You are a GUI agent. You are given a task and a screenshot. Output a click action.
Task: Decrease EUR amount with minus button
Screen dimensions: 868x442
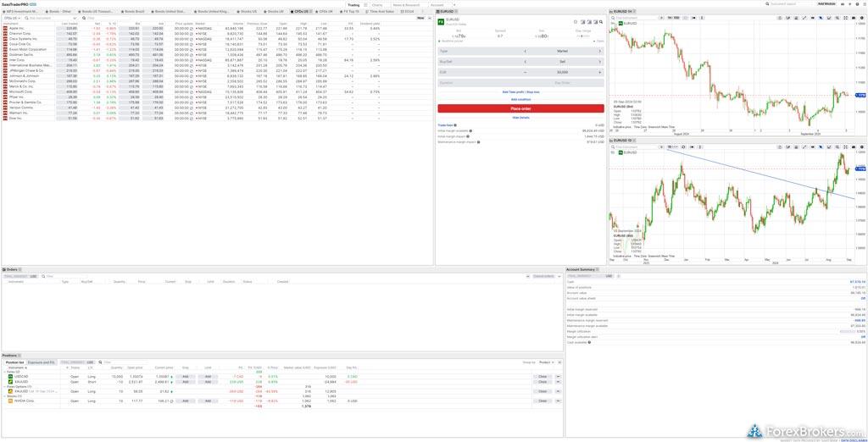526,72
